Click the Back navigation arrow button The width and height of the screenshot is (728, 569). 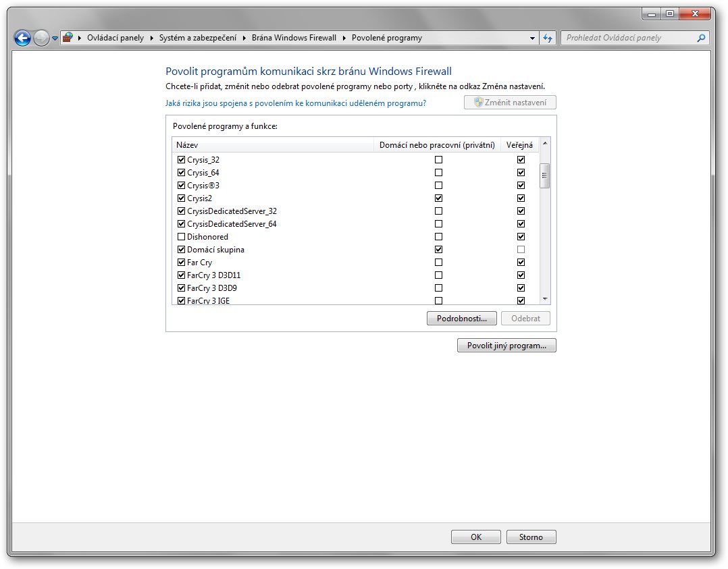pos(22,38)
